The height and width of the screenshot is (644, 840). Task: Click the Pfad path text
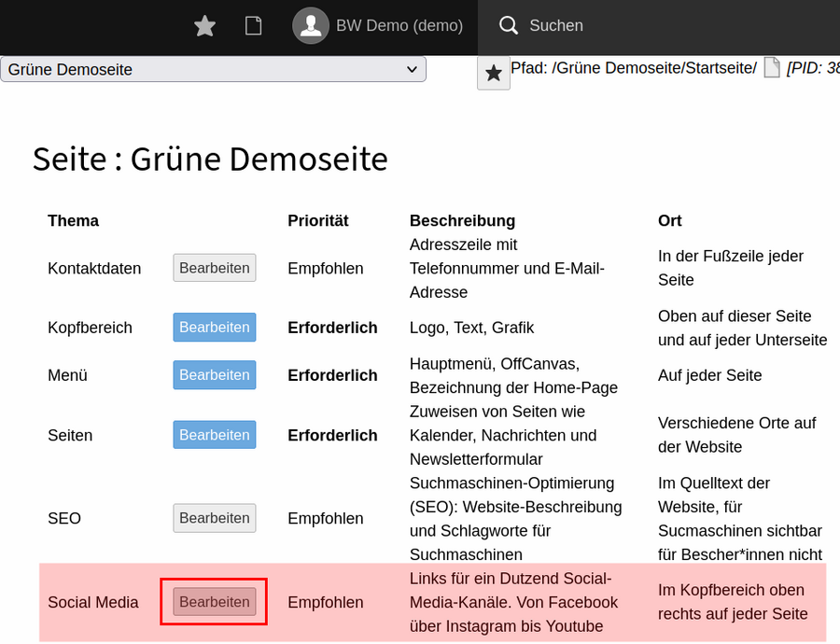(x=634, y=68)
